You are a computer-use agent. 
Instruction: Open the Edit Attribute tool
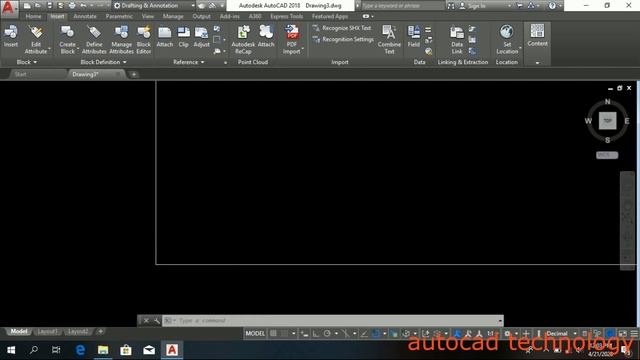coord(36,39)
